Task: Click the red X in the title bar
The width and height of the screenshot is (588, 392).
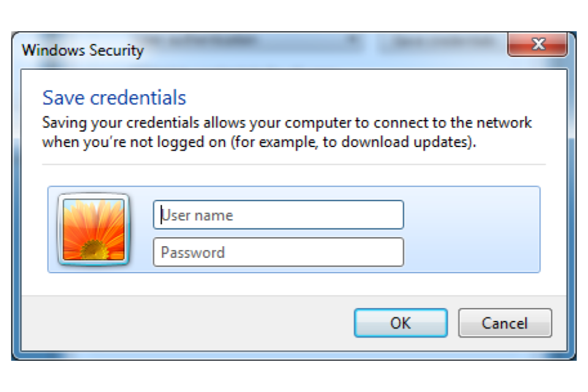Action: (x=537, y=44)
